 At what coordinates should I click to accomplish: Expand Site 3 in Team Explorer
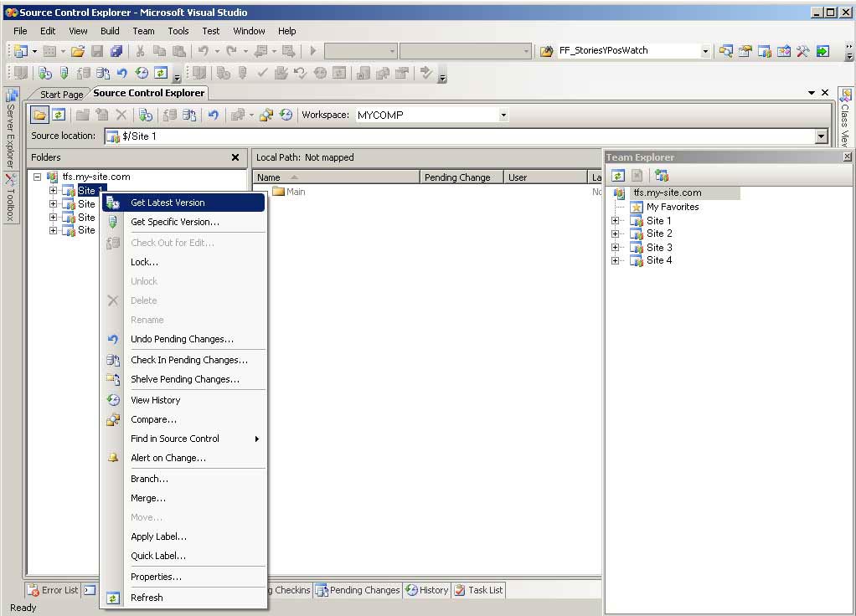pos(616,247)
